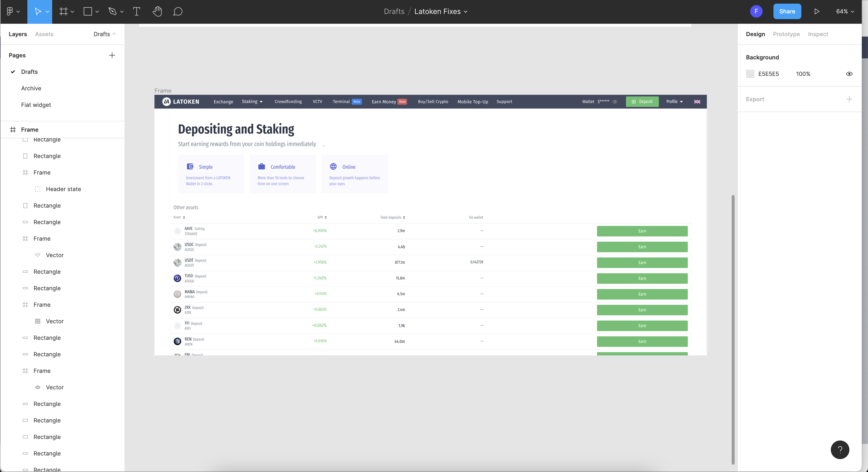Screen dimensions: 868x472
Task: Select the Header state layer
Action: tap(63, 189)
